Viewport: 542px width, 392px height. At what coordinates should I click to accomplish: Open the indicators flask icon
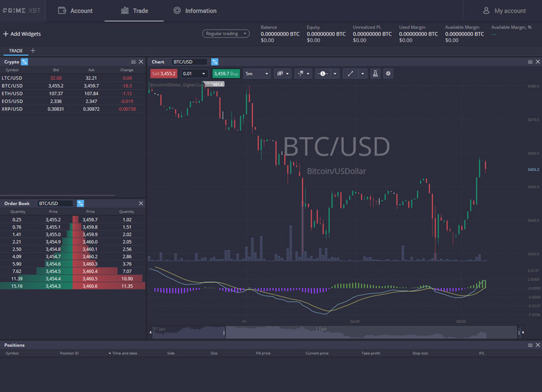(376, 74)
